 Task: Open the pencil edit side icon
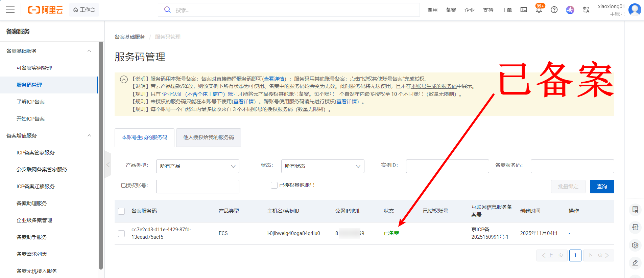(635, 263)
